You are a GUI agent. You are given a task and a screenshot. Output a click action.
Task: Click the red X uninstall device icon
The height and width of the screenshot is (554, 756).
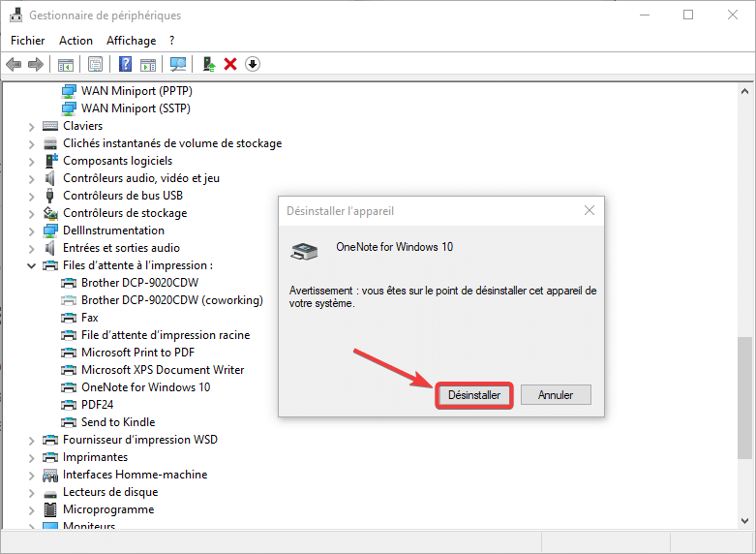click(x=230, y=64)
